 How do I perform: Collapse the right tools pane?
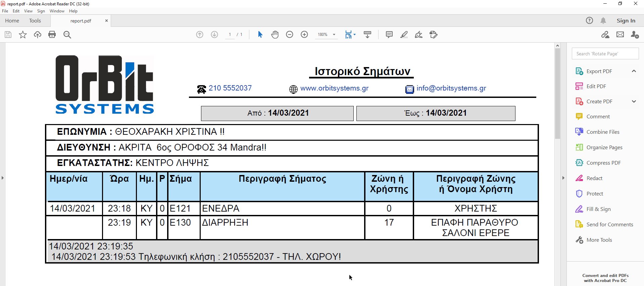(x=563, y=178)
